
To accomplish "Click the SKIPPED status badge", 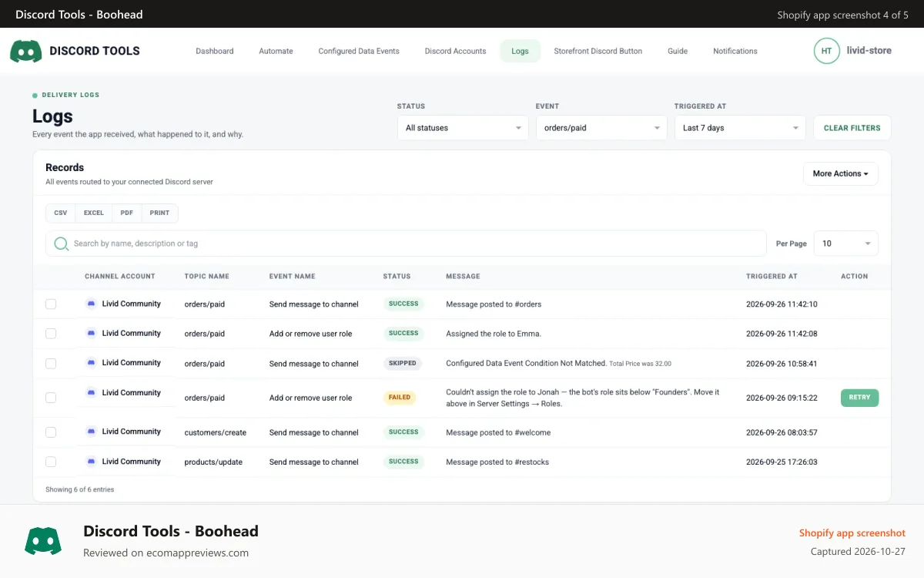I will click(x=403, y=363).
